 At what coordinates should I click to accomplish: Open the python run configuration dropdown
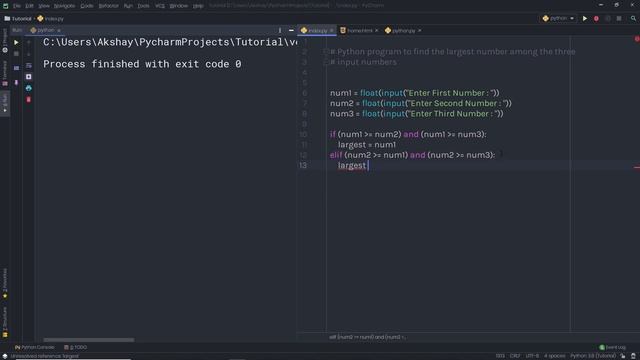(x=558, y=18)
